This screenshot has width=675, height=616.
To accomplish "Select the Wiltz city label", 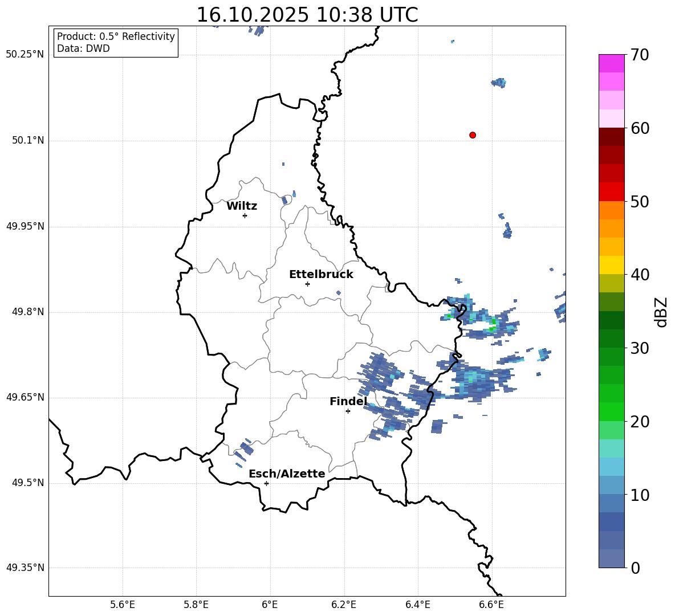I will point(242,206).
